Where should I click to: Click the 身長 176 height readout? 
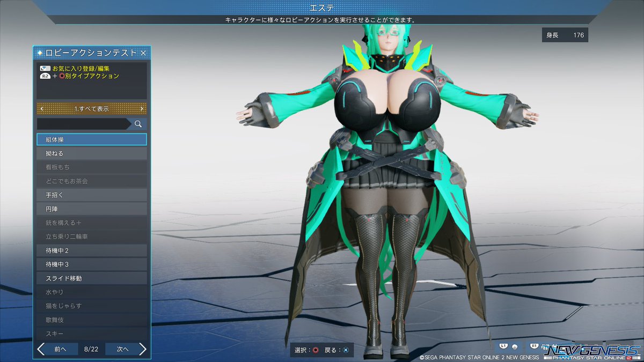click(565, 35)
